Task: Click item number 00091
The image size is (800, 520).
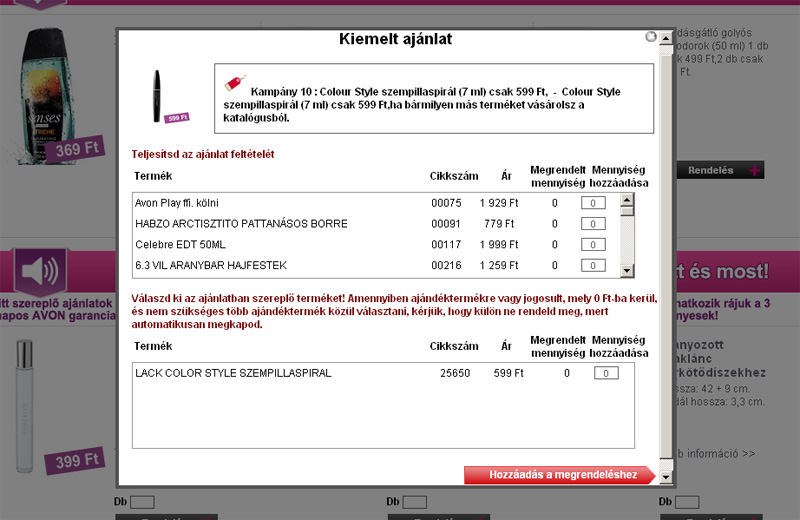Action: (446, 224)
